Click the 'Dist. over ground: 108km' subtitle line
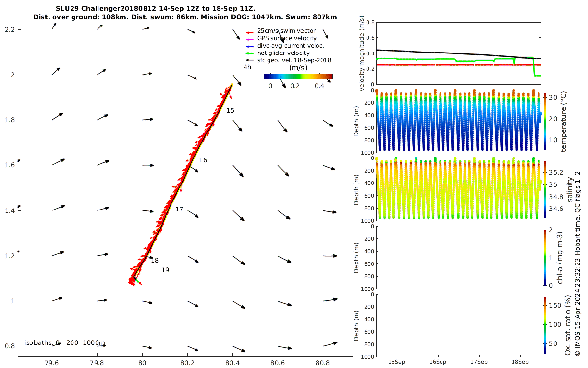 pos(185,17)
